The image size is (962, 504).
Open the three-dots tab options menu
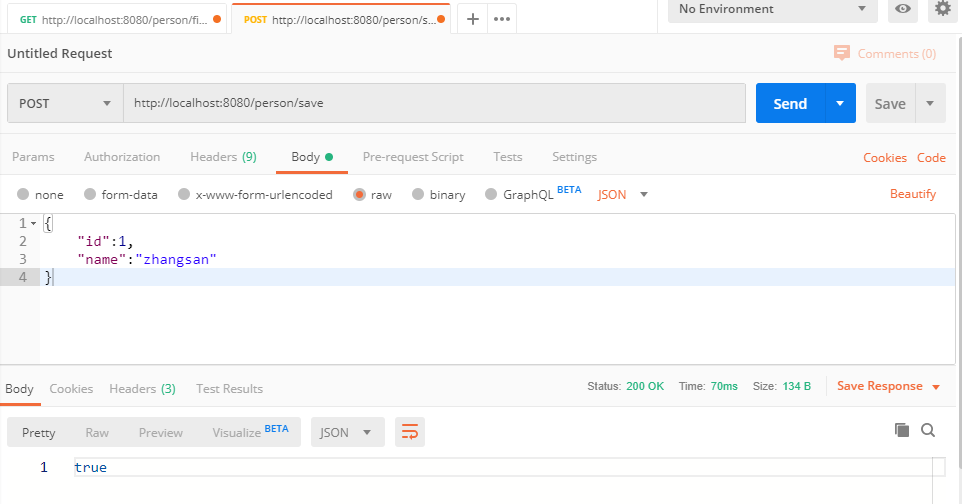[x=501, y=19]
